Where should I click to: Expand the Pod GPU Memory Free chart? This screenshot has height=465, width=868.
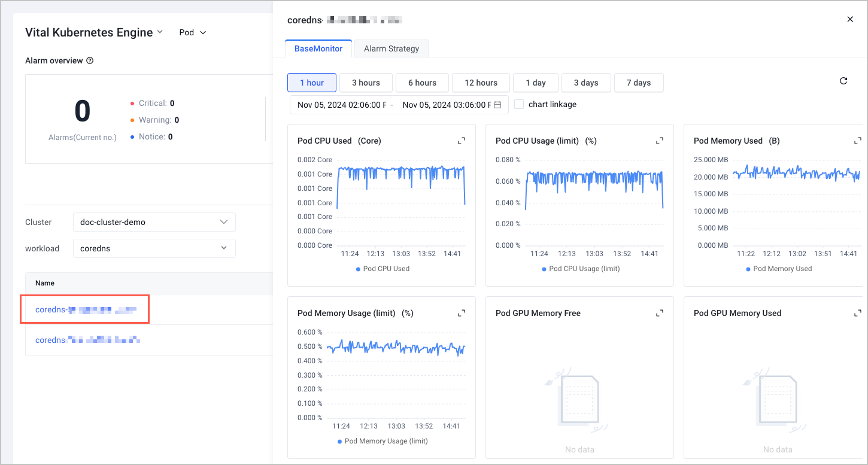pyautogui.click(x=660, y=313)
